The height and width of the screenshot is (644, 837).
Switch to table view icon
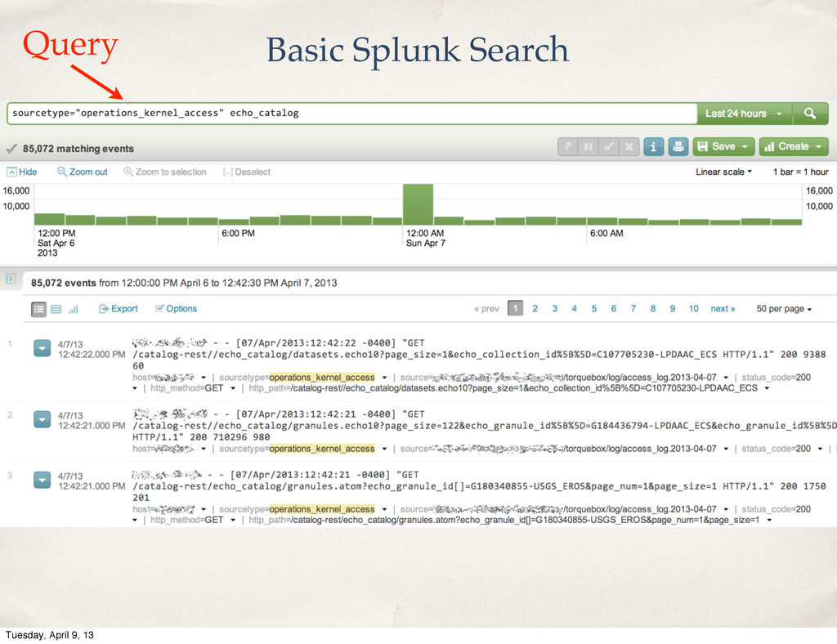click(56, 309)
